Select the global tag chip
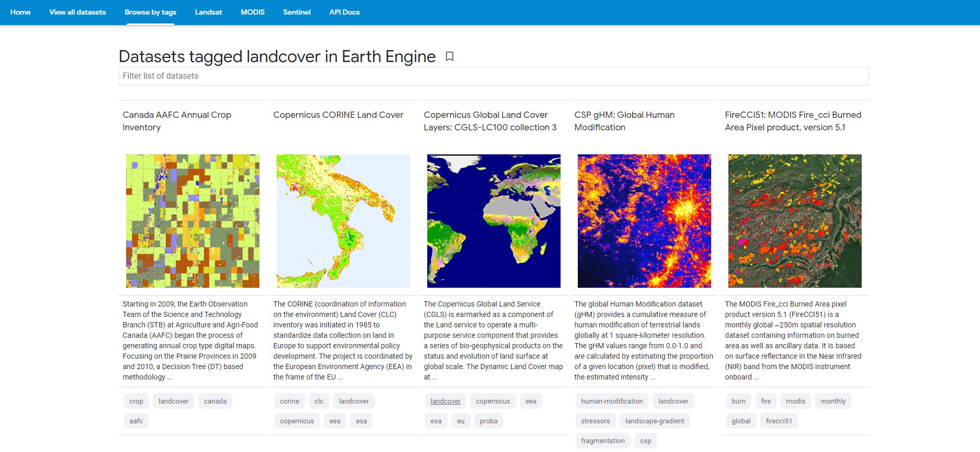The height and width of the screenshot is (452, 980). pos(741,421)
